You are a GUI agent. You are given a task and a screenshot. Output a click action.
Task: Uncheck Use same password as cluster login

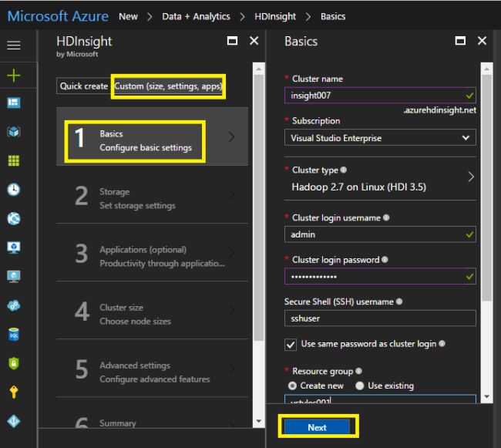click(291, 345)
